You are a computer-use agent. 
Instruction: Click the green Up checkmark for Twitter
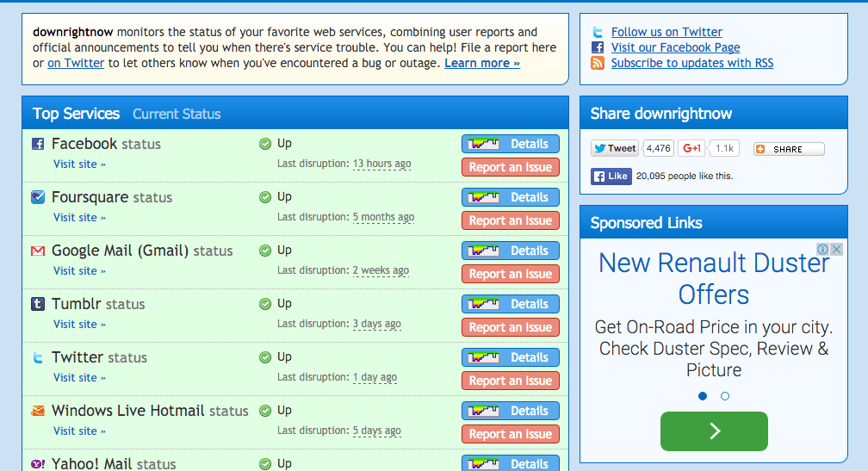265,357
